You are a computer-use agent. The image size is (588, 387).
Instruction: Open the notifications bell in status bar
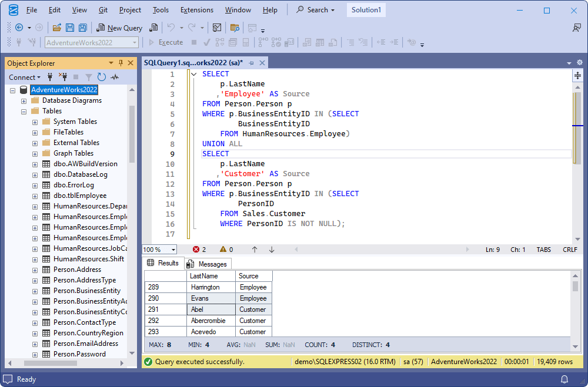point(564,379)
